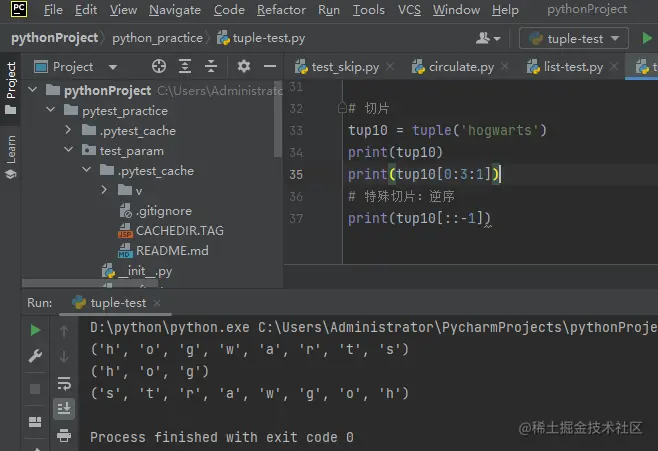
Task: Expand the v folder
Action: point(104,190)
